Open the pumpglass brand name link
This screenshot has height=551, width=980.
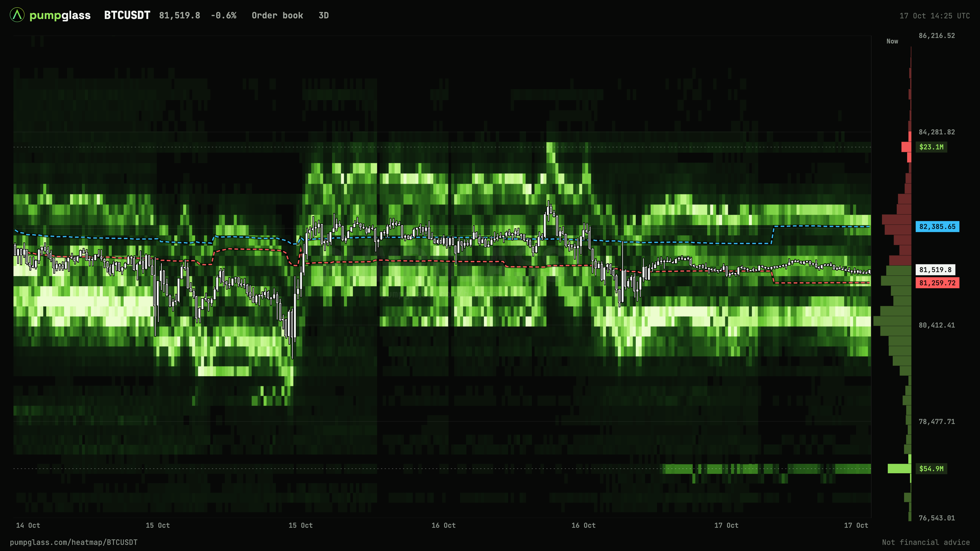(60, 16)
